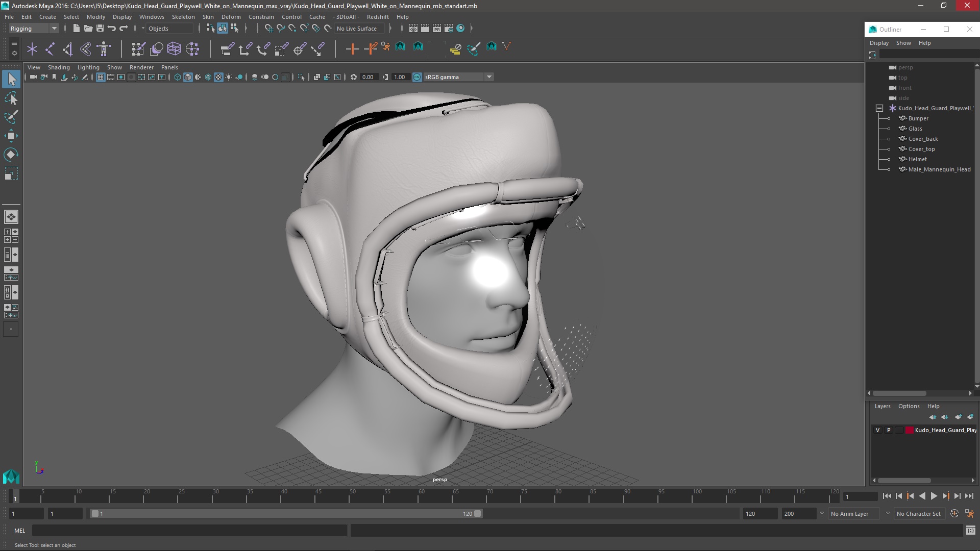The height and width of the screenshot is (551, 980).
Task: Click the Redo arrow icon
Action: tap(124, 29)
